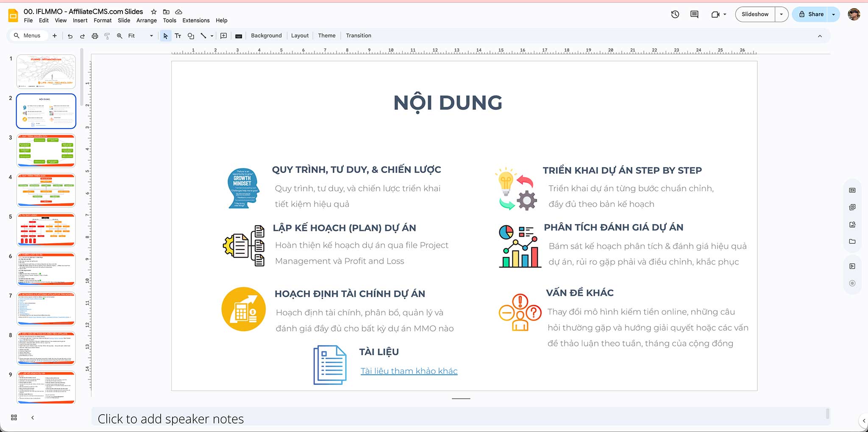This screenshot has height=432, width=868.
Task: Open the Edit menu
Action: pos(44,20)
